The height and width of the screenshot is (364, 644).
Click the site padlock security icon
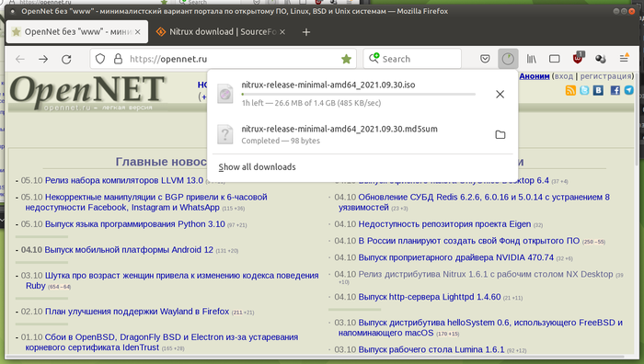[x=118, y=59]
